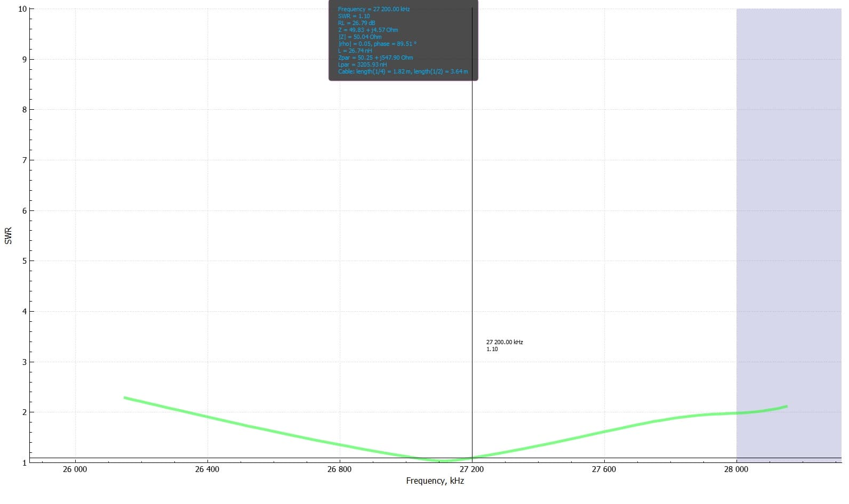Select the "2" tick on the SWR axis

(25, 412)
